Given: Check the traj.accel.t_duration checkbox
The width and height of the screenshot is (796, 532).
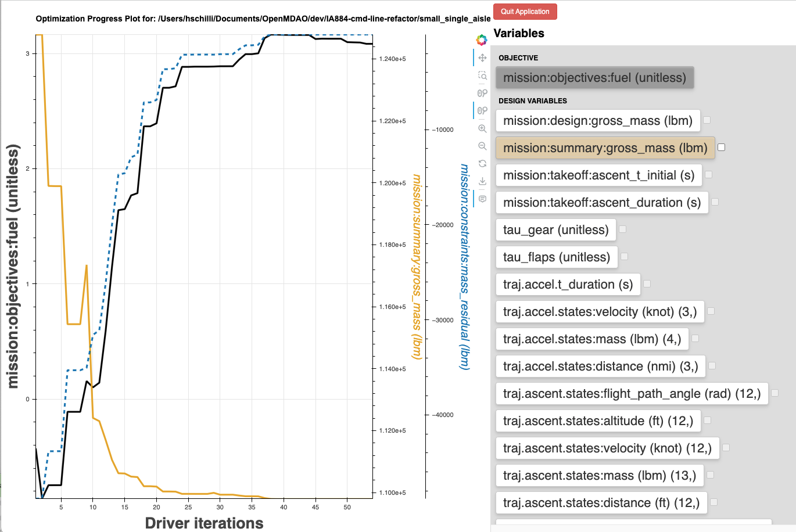Looking at the screenshot, I should point(647,284).
